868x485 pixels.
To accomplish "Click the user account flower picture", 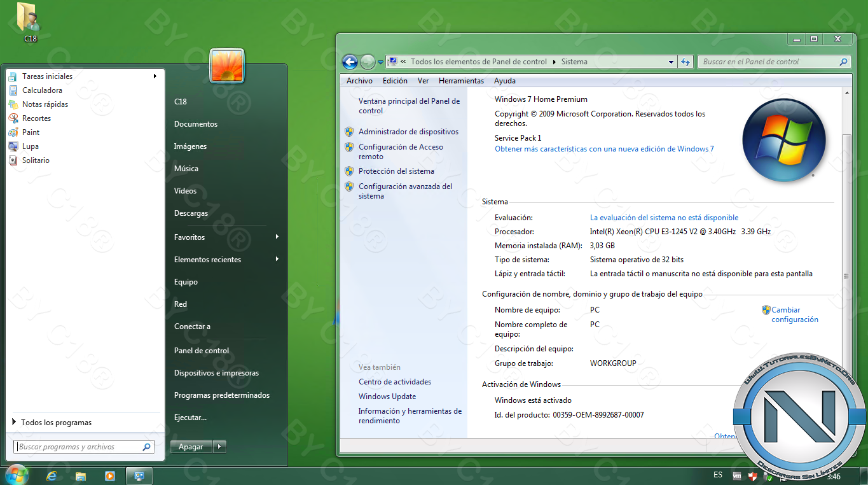I will 227,66.
